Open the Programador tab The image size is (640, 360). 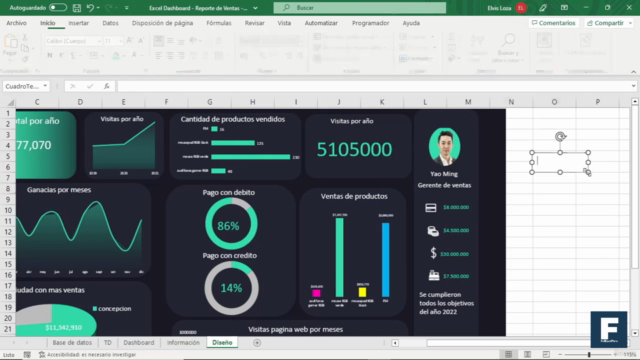(x=371, y=23)
